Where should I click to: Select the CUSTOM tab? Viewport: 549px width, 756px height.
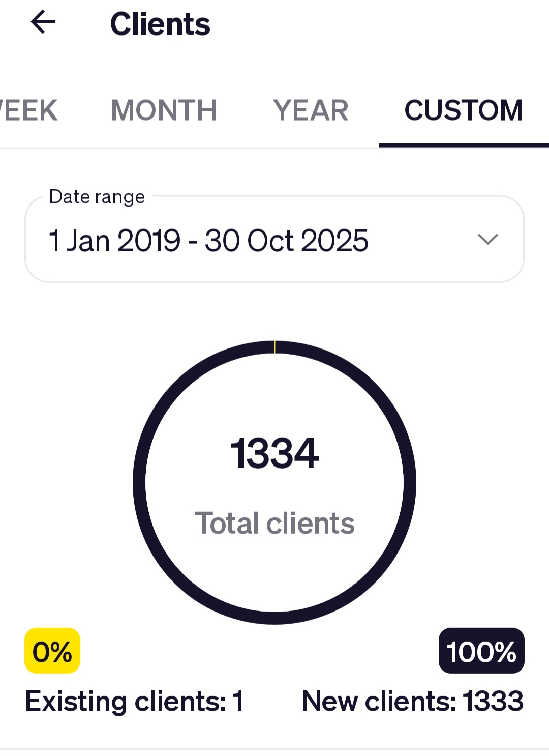pos(464,110)
